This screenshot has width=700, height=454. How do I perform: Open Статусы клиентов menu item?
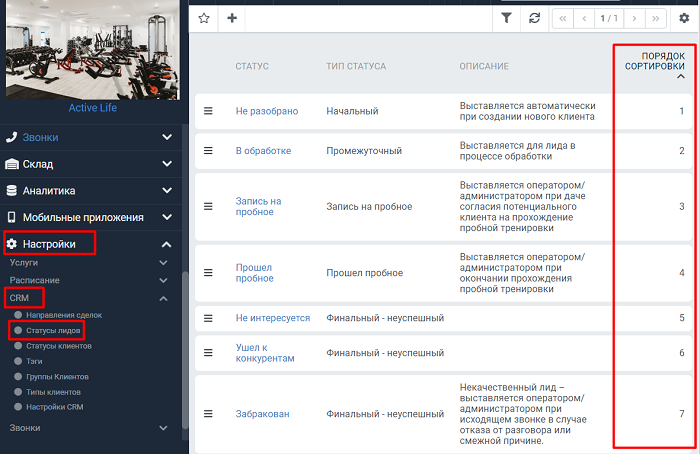[x=59, y=346]
